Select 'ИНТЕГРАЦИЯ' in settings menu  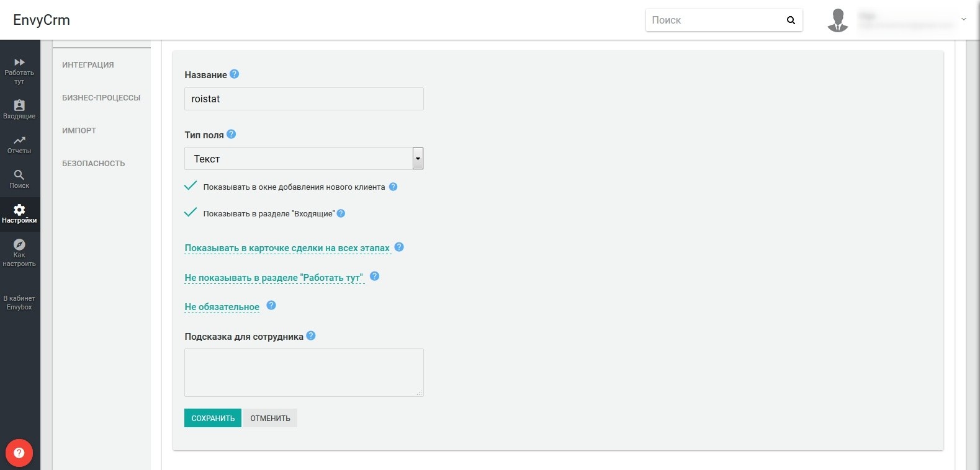pyautogui.click(x=88, y=65)
